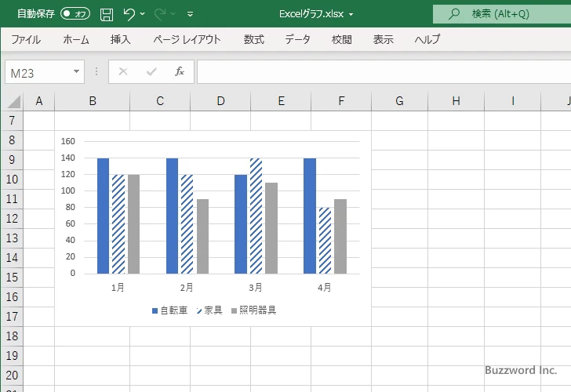Viewport: 571px width, 392px height.
Task: Click the formula bar Enter checkmark icon
Action: (151, 71)
